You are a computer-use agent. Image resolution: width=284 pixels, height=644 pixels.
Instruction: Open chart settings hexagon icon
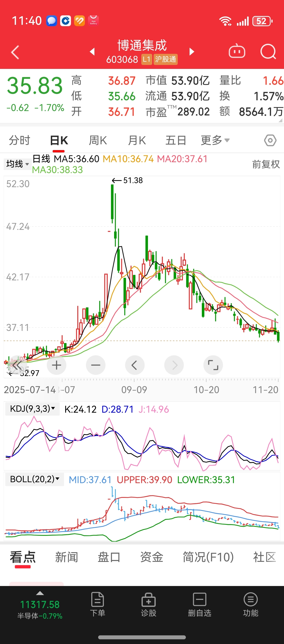270,140
